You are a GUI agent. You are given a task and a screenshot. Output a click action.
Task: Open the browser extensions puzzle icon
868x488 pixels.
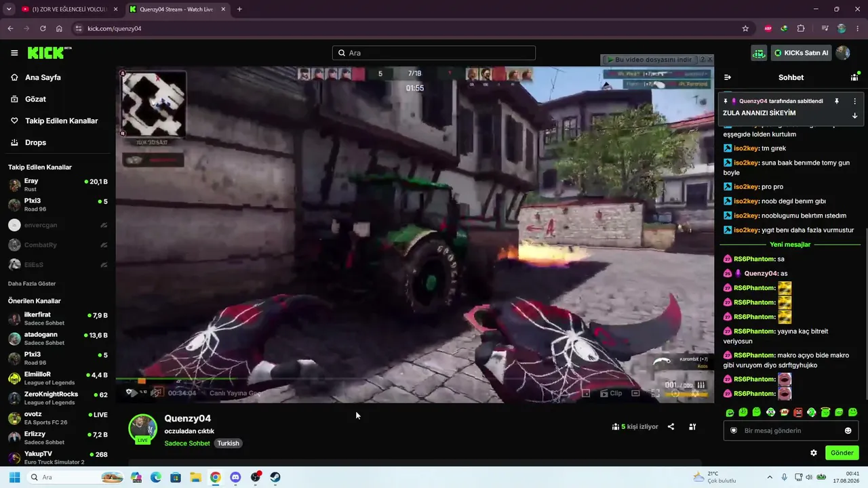[801, 28]
